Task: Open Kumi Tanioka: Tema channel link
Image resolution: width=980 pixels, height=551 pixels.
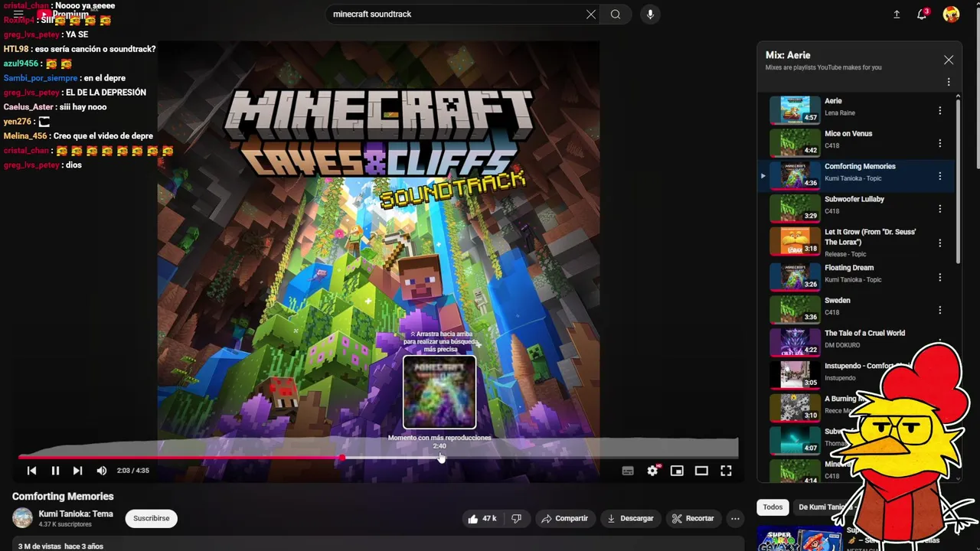Action: (x=76, y=514)
